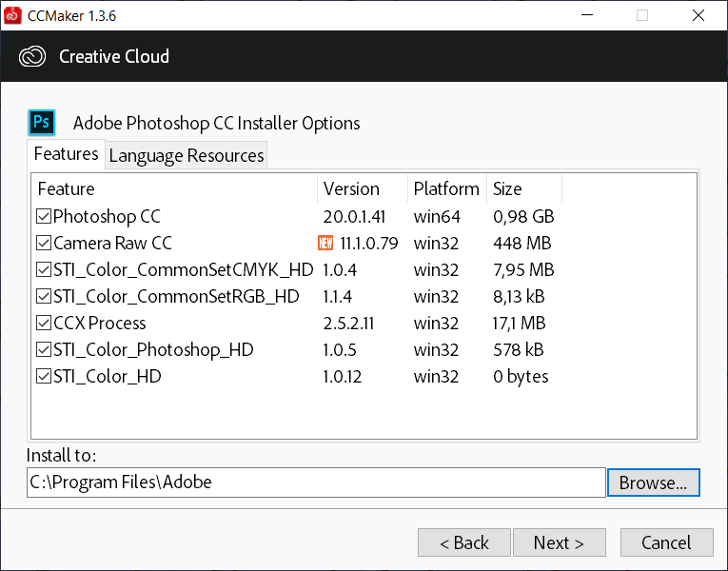This screenshot has width=728, height=571.
Task: Uncheck the Photoshop CC feature checkbox
Action: (44, 216)
